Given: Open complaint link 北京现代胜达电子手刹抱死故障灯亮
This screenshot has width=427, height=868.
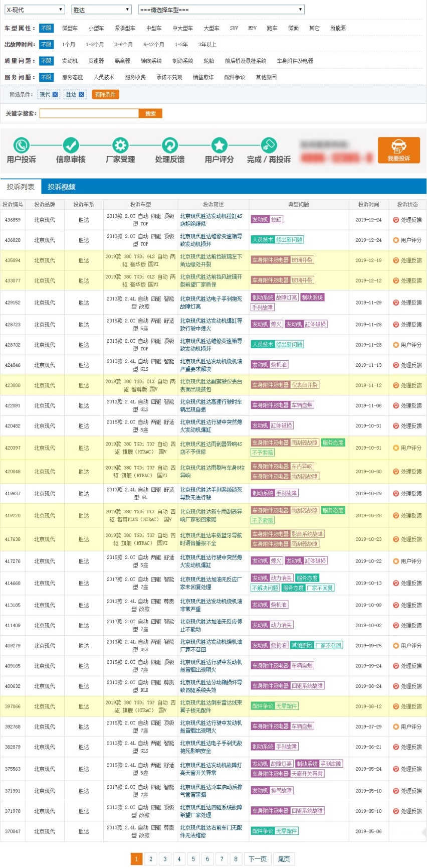Looking at the screenshot, I should pos(211,303).
